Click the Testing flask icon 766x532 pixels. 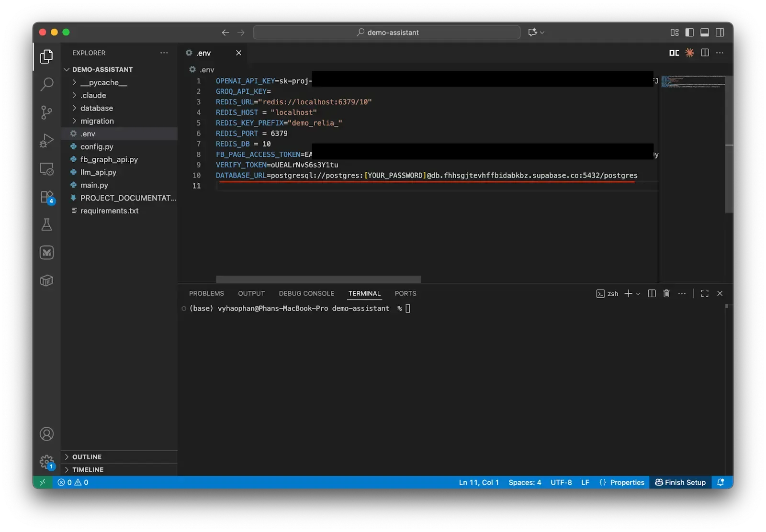[x=46, y=224]
